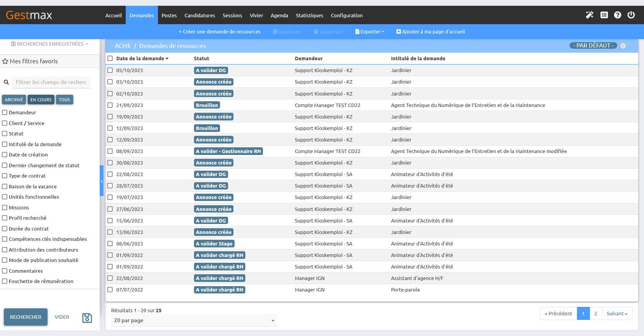This screenshot has width=644, height=336.
Task: Open the help question mark icon
Action: pyautogui.click(x=618, y=15)
